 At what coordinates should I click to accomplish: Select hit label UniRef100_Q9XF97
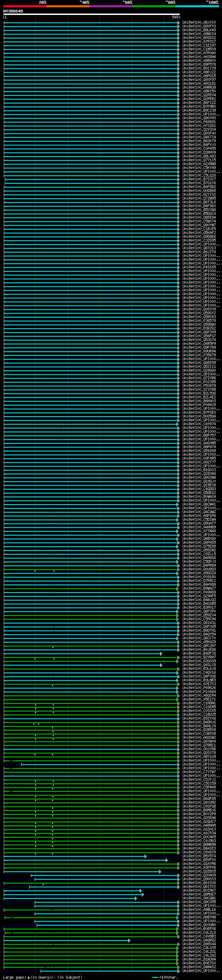pyautogui.click(x=199, y=80)
